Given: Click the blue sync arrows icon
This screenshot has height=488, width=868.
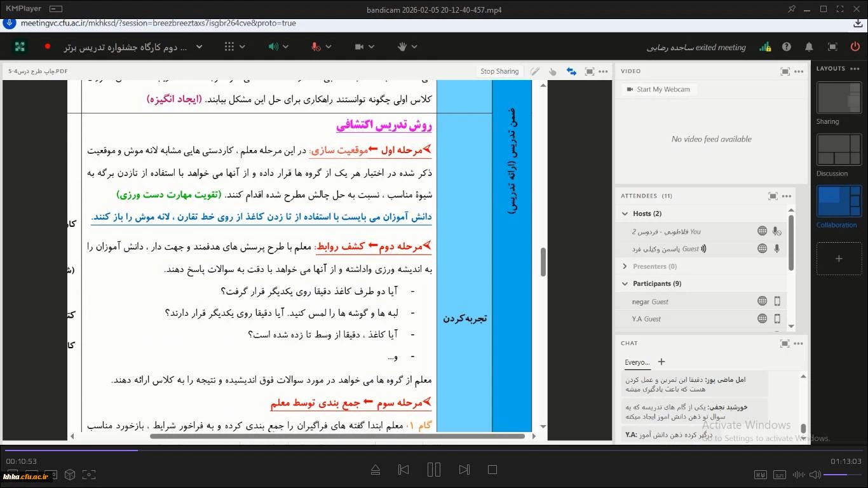Looking at the screenshot, I should [x=571, y=72].
